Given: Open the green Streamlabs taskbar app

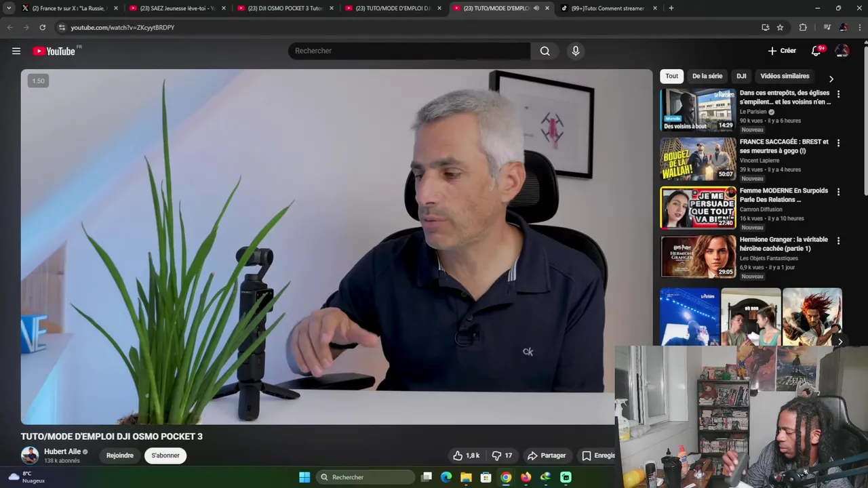Looking at the screenshot, I should [566, 477].
